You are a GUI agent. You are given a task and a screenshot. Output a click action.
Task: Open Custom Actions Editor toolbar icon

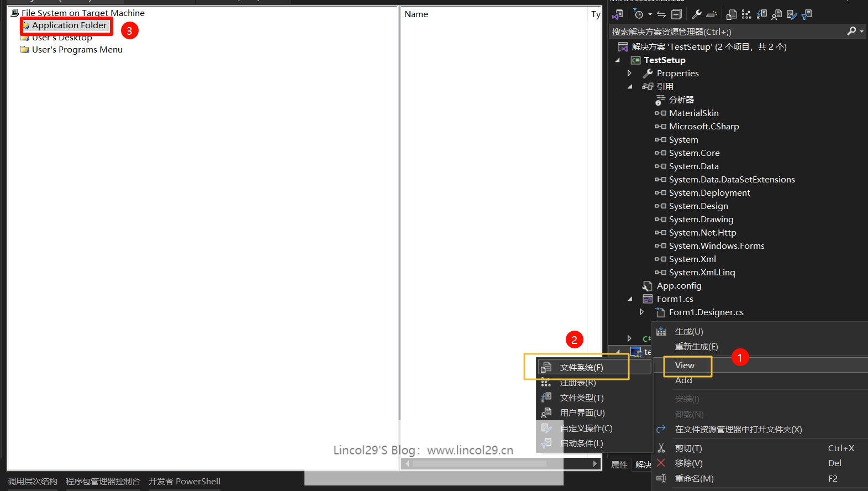pyautogui.click(x=791, y=14)
